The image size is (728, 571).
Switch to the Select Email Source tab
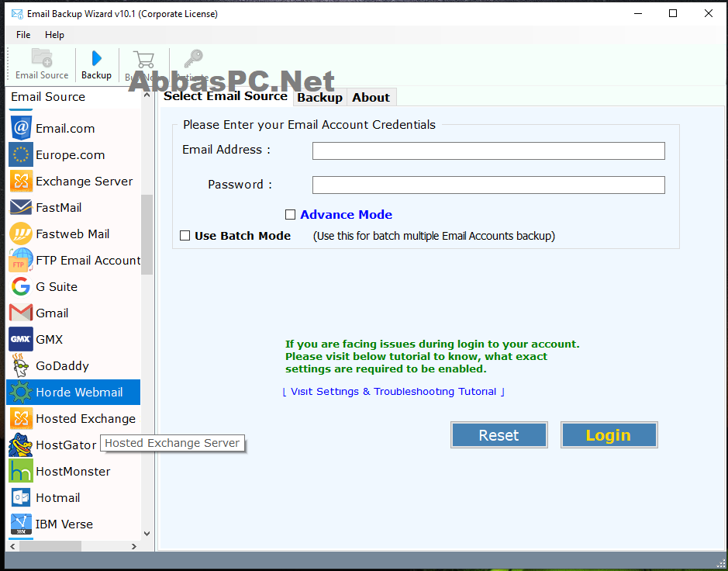click(226, 96)
